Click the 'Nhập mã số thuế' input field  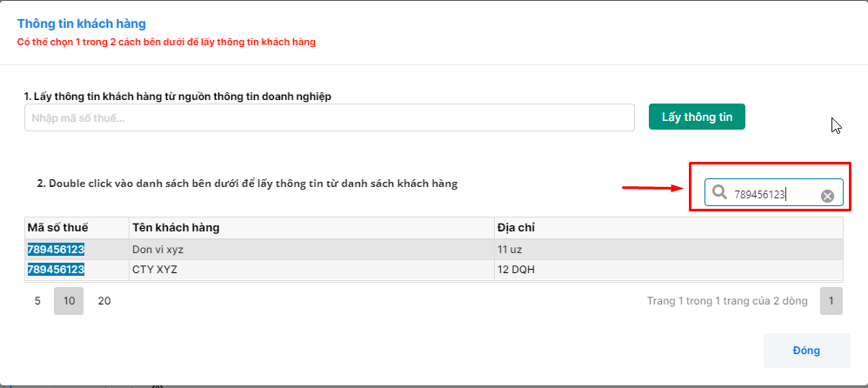coord(329,118)
